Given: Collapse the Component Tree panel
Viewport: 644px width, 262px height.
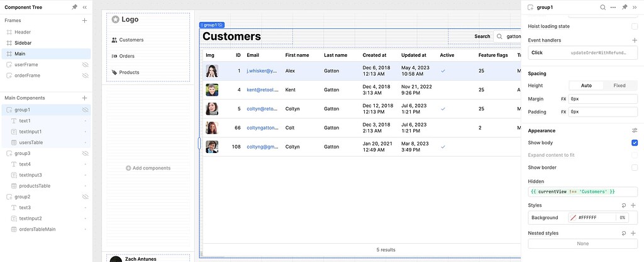Looking at the screenshot, I should click(x=85, y=7).
